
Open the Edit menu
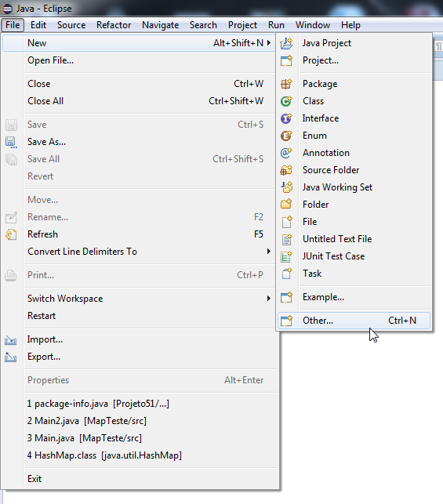pos(38,25)
